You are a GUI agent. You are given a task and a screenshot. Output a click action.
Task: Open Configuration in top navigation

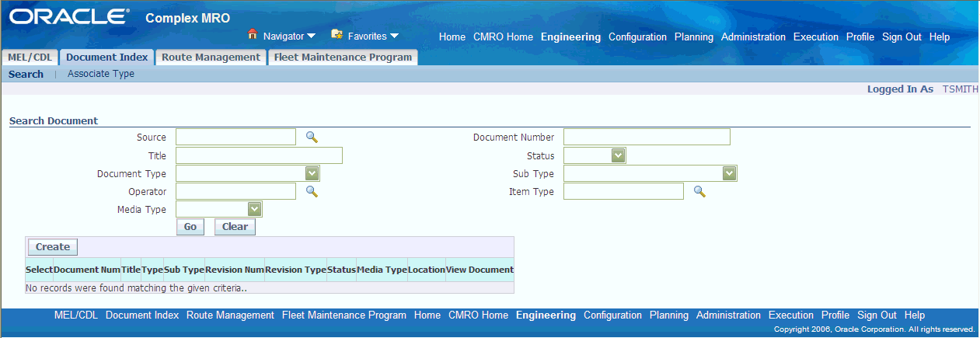point(637,37)
